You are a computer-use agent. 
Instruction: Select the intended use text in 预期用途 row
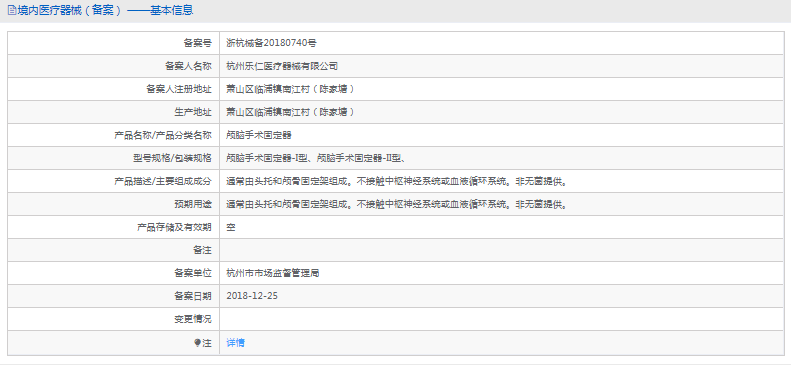coord(398,205)
